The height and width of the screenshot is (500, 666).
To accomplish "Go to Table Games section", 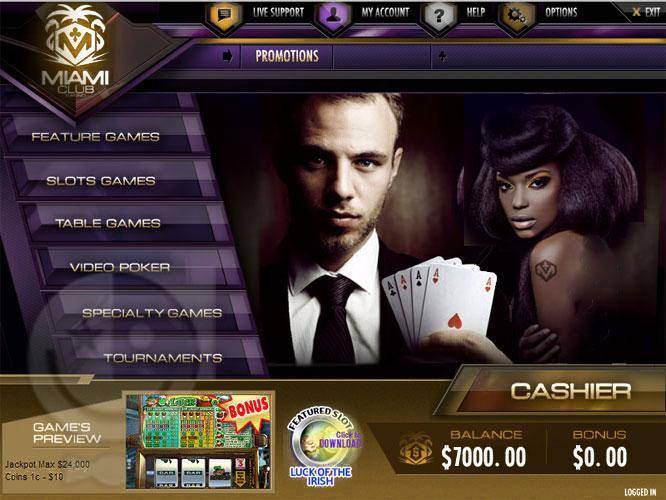I will tap(108, 223).
